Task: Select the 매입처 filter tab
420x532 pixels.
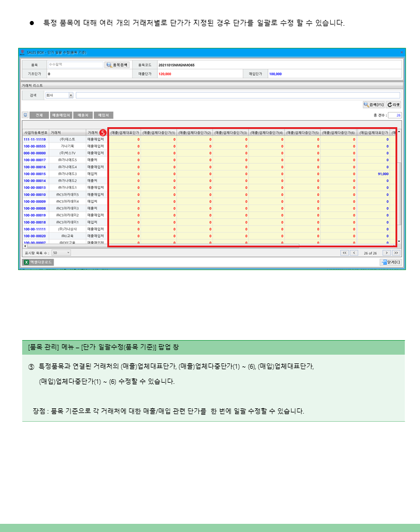Action: (x=103, y=116)
